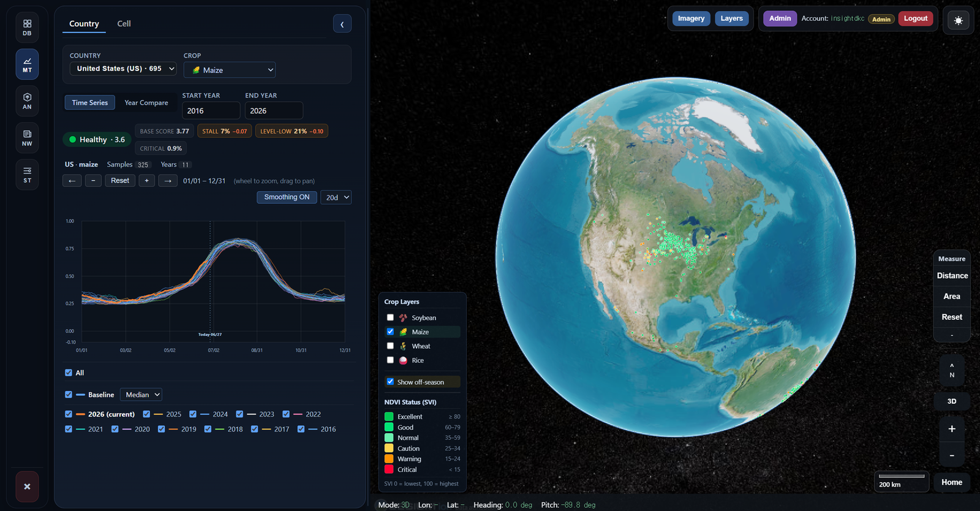Click the chart Reset button
980x511 pixels.
coord(120,181)
